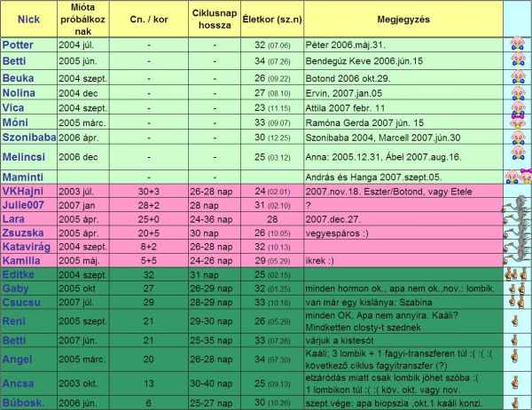The height and width of the screenshot is (410, 532).
Task: Click the crossed-fingers icons in Editke's row
Action: pyautogui.click(x=516, y=275)
